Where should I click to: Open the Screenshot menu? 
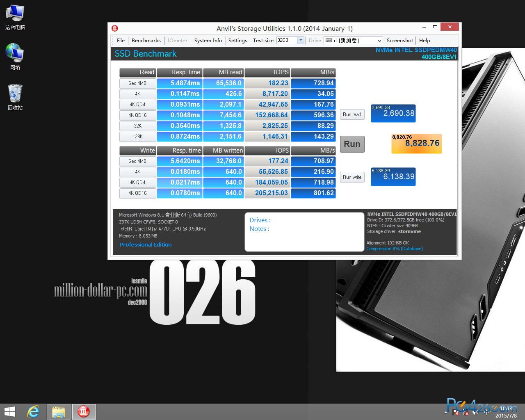click(399, 41)
